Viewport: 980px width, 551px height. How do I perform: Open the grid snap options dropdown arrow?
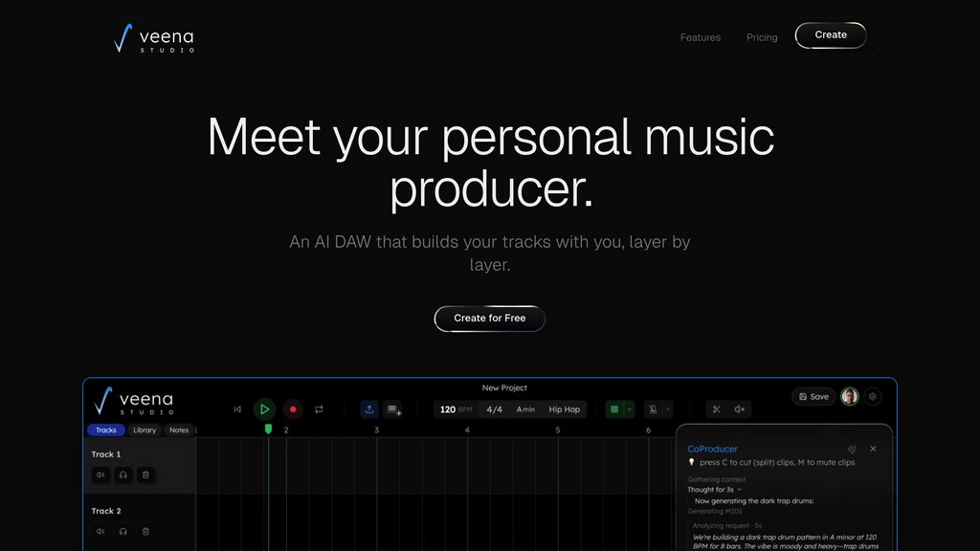(x=630, y=409)
